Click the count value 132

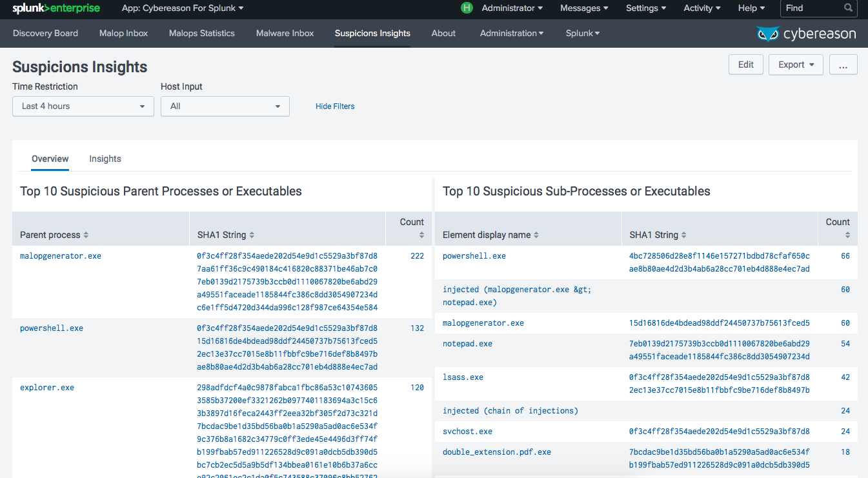(x=417, y=328)
